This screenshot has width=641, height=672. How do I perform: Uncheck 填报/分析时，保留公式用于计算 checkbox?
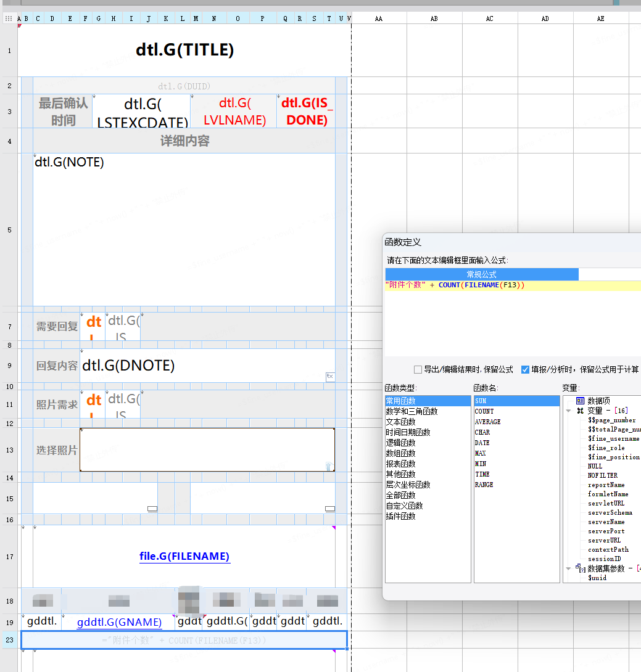pos(526,370)
